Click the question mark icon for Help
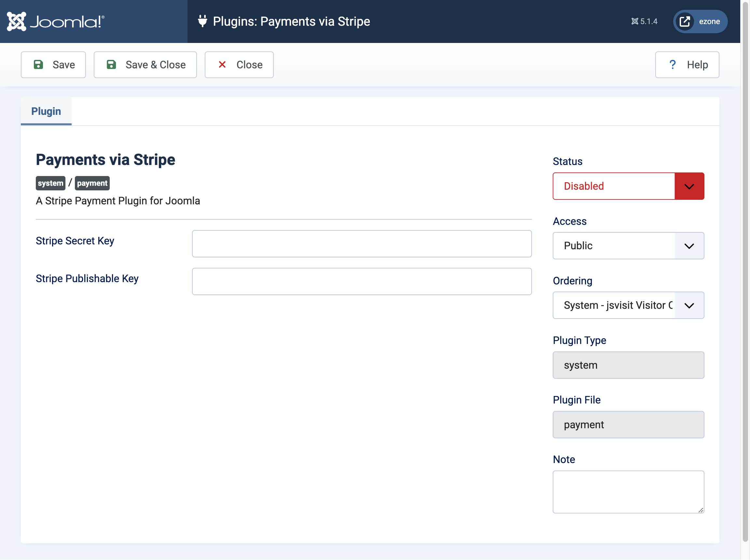This screenshot has height=560, width=750. click(672, 64)
